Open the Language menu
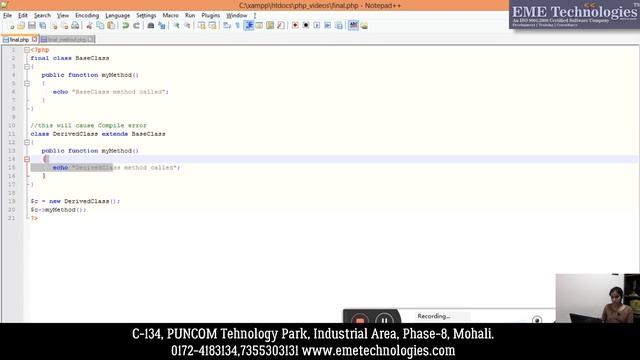The width and height of the screenshot is (640, 360). (x=118, y=16)
